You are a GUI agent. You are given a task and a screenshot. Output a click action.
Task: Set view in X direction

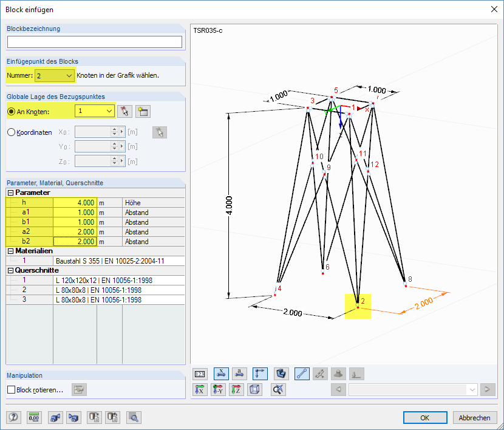click(200, 390)
